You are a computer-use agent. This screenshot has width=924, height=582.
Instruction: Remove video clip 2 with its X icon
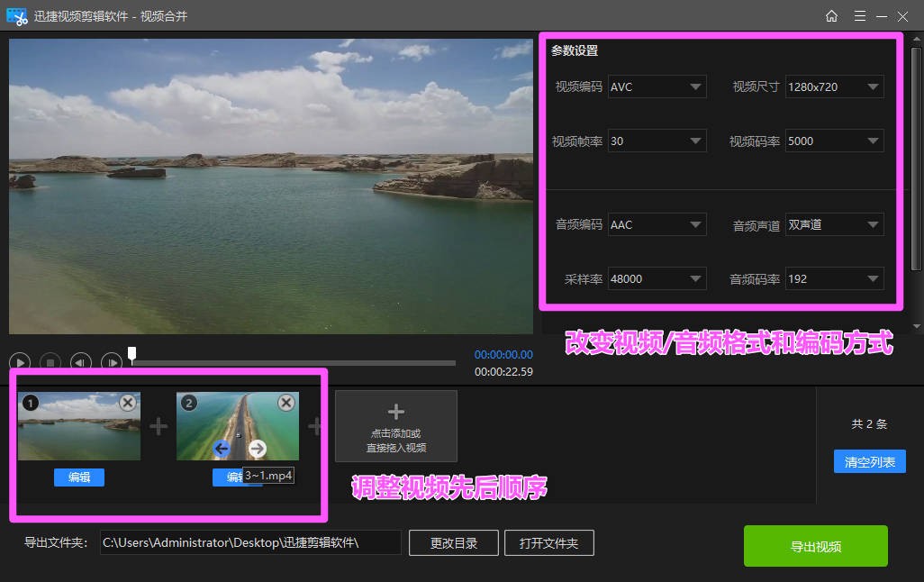point(286,403)
